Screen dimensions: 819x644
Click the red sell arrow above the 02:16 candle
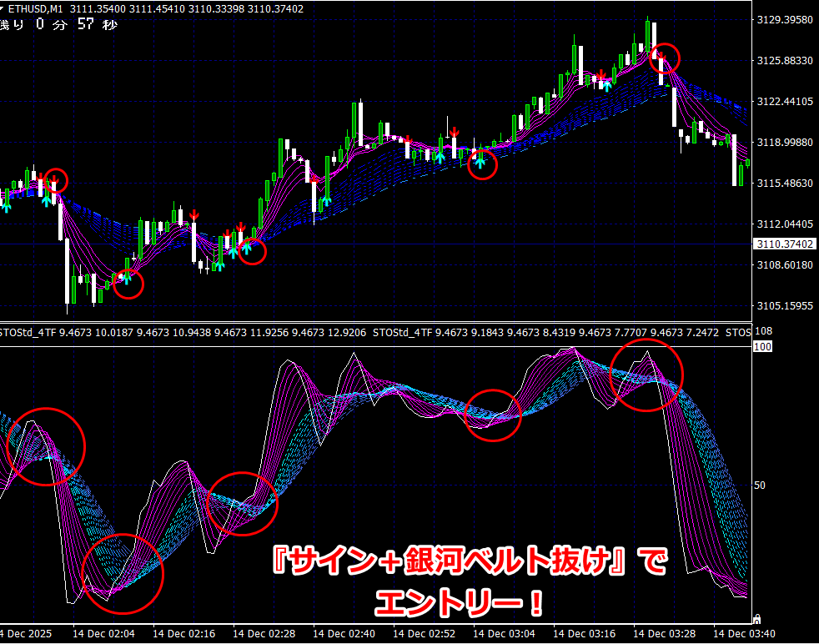pos(193,215)
